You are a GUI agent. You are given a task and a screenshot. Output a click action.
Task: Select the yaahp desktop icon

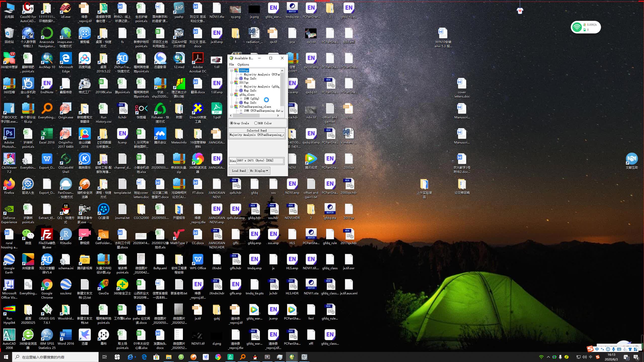click(x=179, y=11)
